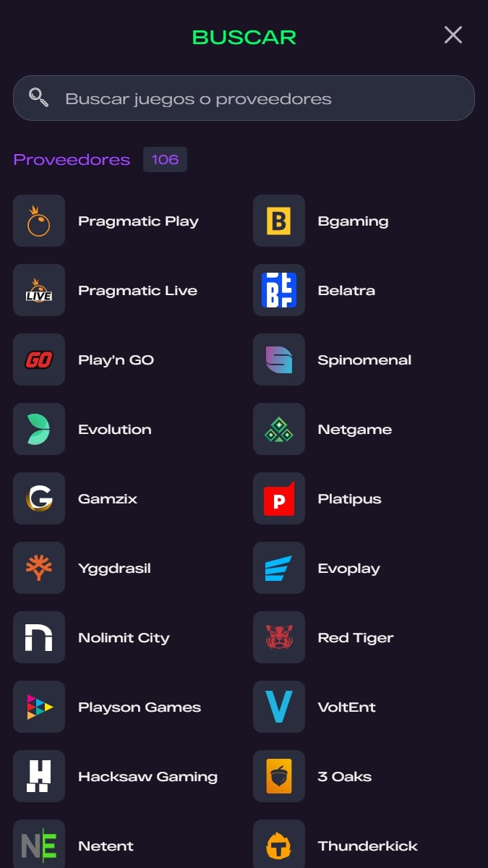Viewport: 488px width, 868px height.
Task: Click the 106 providers count badge
Action: 165,159
